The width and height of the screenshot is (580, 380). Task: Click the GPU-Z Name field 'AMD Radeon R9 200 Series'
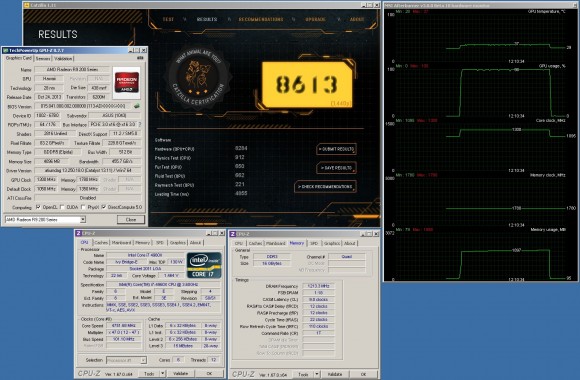click(72, 69)
